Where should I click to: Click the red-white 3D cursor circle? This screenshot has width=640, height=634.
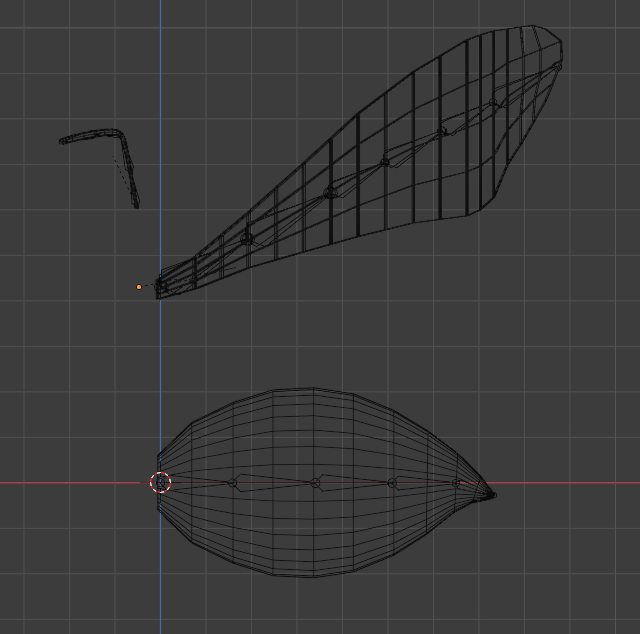click(160, 483)
